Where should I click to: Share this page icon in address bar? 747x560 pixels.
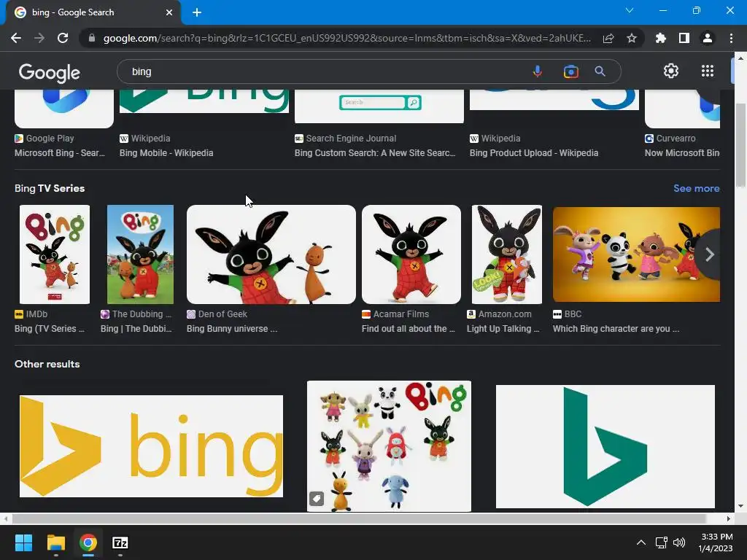(x=608, y=38)
